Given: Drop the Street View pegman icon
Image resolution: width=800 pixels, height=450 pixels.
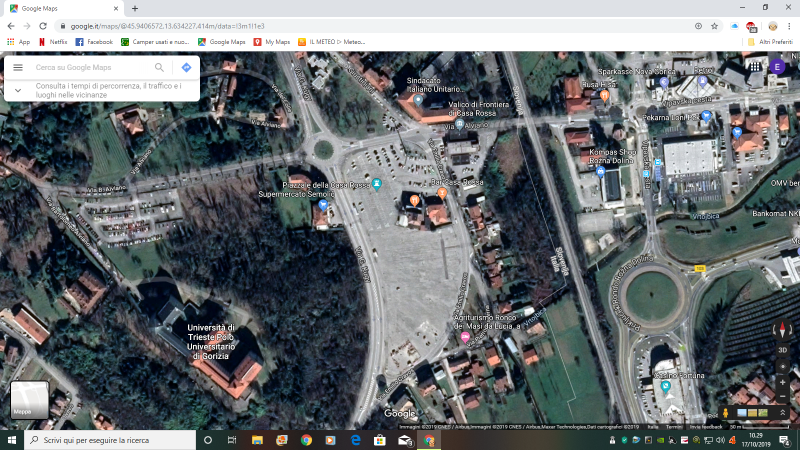Looking at the screenshot, I should (725, 412).
